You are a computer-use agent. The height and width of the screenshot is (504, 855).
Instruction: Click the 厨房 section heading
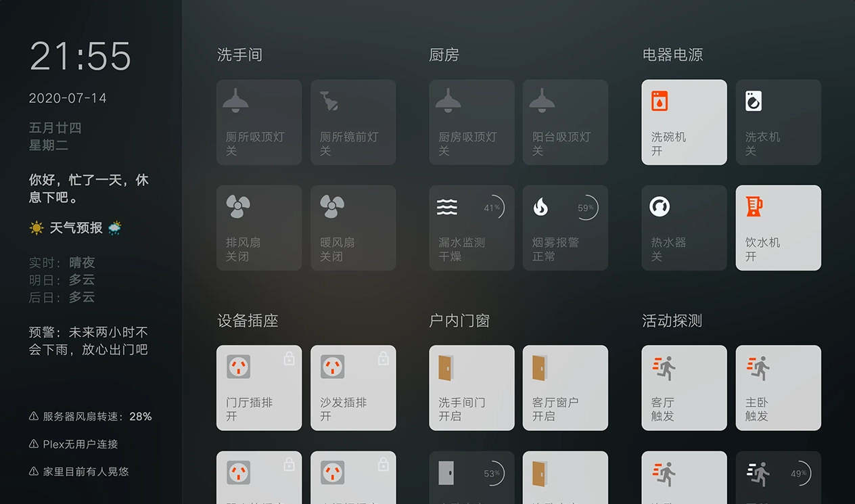(x=444, y=55)
